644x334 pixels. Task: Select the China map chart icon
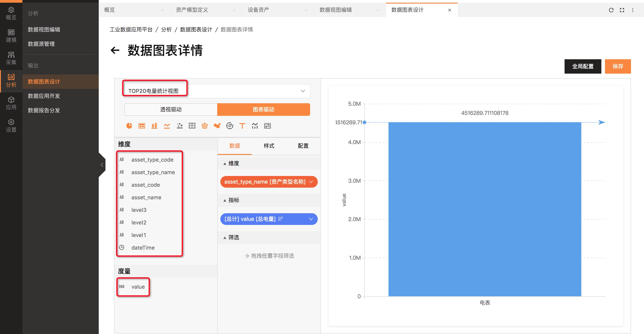point(217,126)
